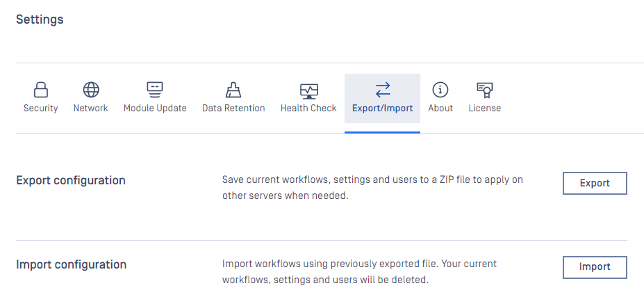Select the Export/Import tab label

coord(382,109)
